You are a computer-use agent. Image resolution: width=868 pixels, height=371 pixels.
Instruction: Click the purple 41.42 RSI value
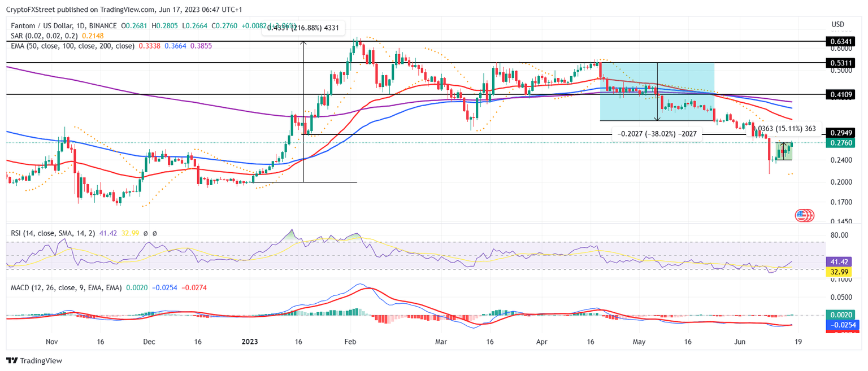point(839,261)
